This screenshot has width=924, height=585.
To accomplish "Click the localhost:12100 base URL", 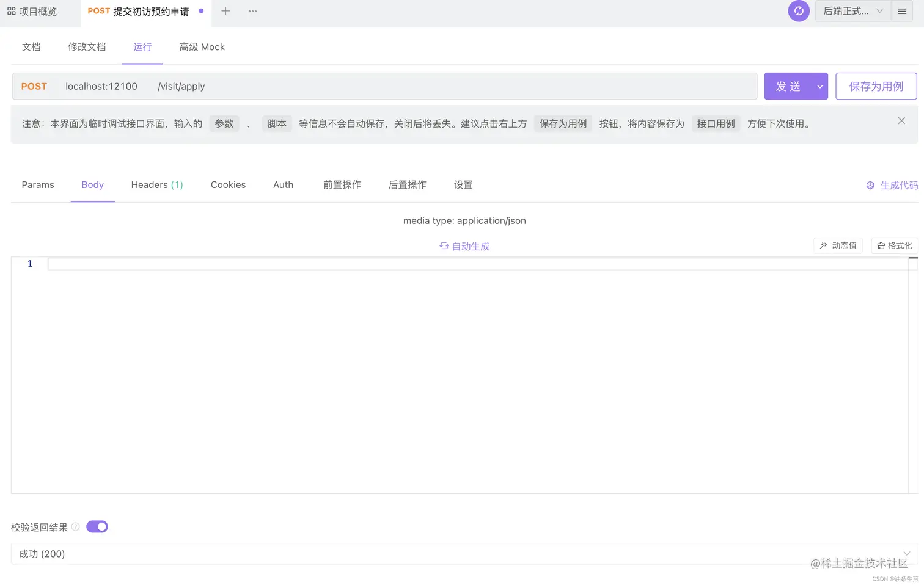I will point(101,86).
